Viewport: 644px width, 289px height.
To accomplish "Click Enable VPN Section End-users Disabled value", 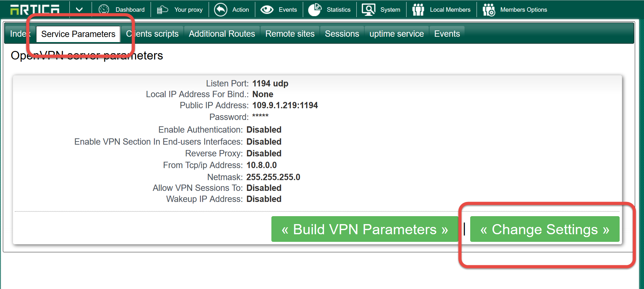I will (264, 142).
